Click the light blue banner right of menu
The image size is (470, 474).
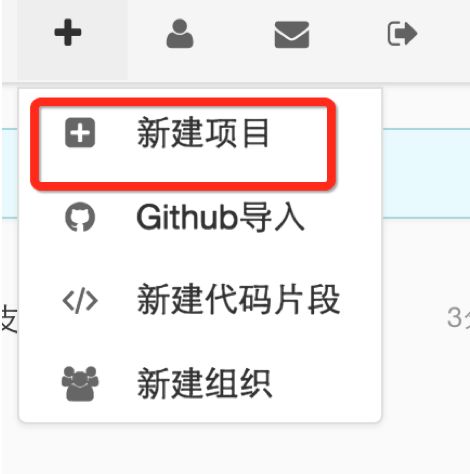[x=426, y=173]
